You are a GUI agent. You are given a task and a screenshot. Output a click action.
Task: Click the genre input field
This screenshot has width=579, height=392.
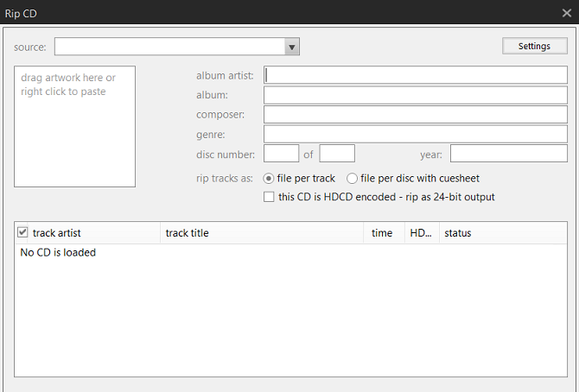pyautogui.click(x=416, y=135)
